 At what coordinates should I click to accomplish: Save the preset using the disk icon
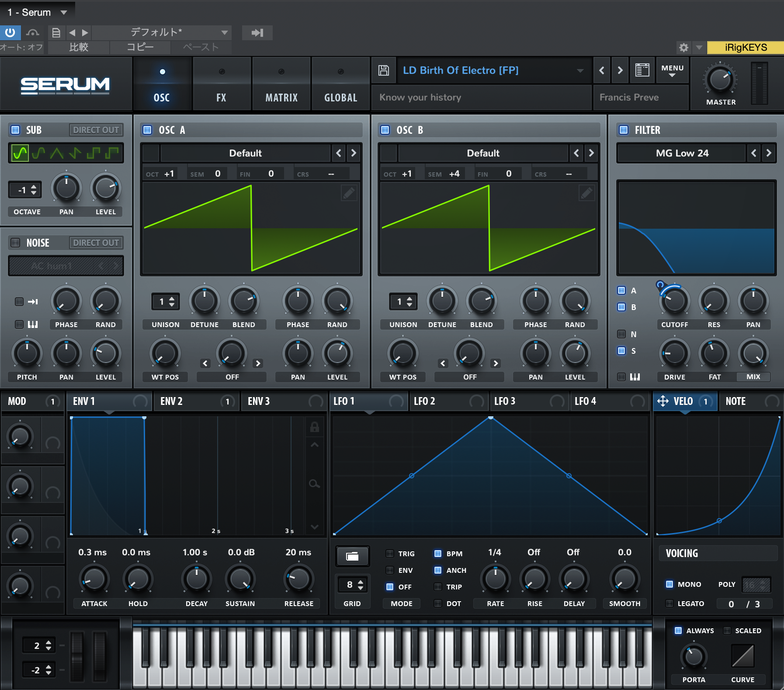pyautogui.click(x=384, y=70)
